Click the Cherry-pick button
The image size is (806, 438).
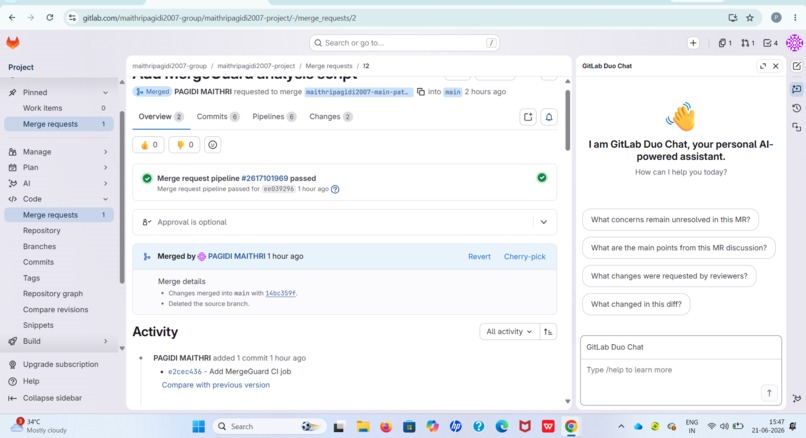click(524, 257)
